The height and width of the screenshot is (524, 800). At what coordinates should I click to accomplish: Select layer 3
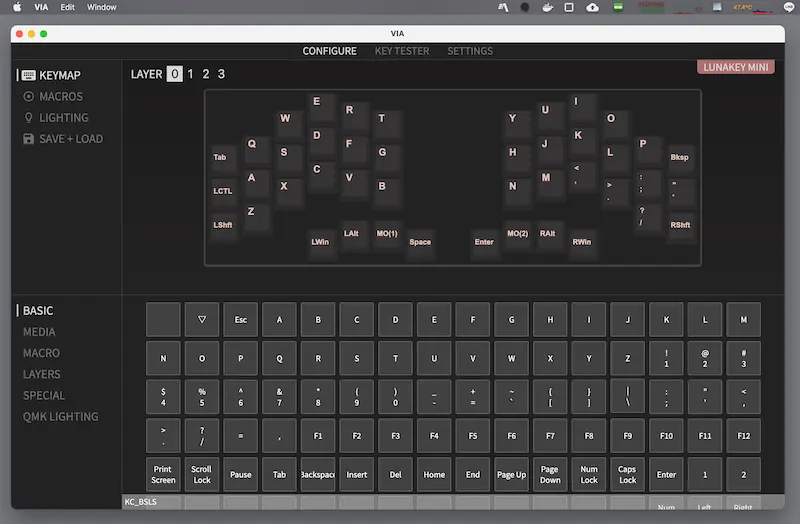(221, 74)
